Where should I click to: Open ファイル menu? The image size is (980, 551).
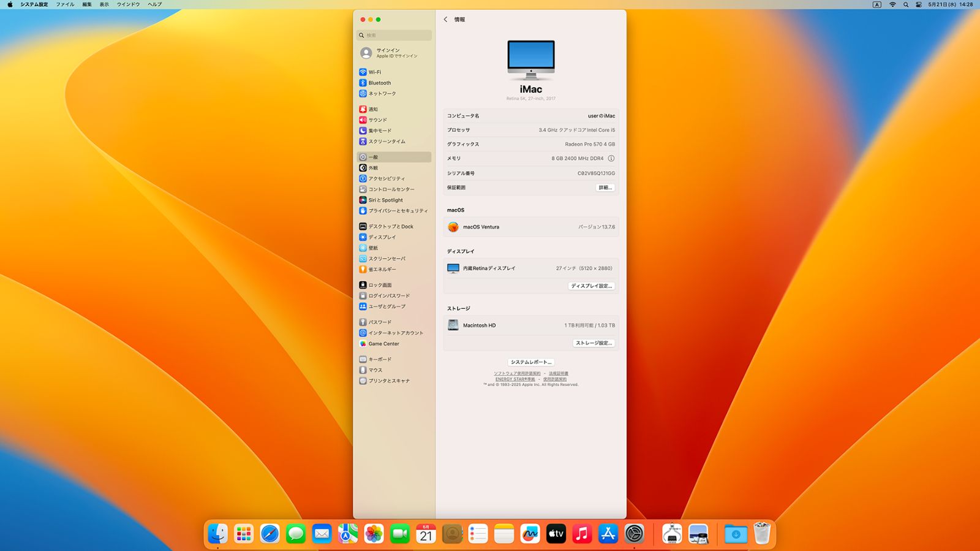coord(65,4)
